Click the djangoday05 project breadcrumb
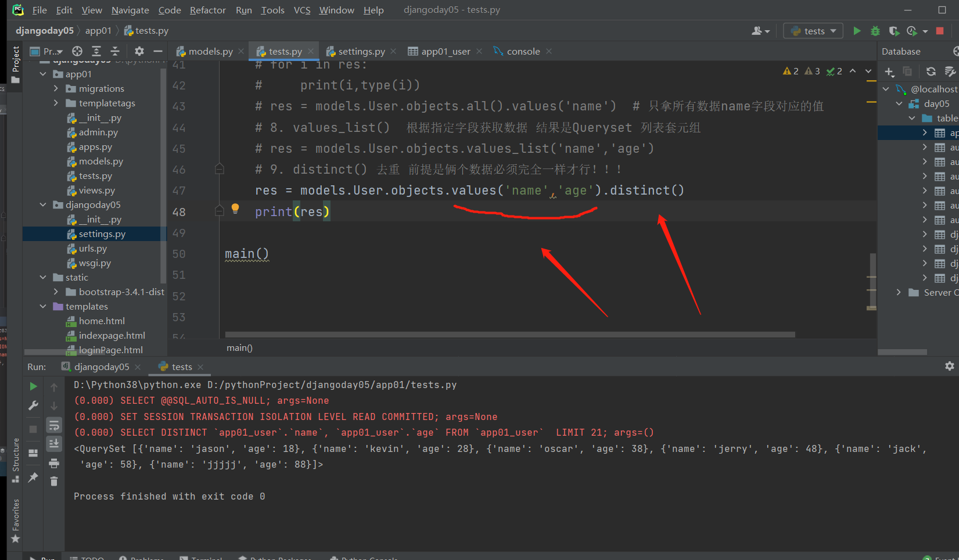The height and width of the screenshot is (560, 959). pos(45,31)
